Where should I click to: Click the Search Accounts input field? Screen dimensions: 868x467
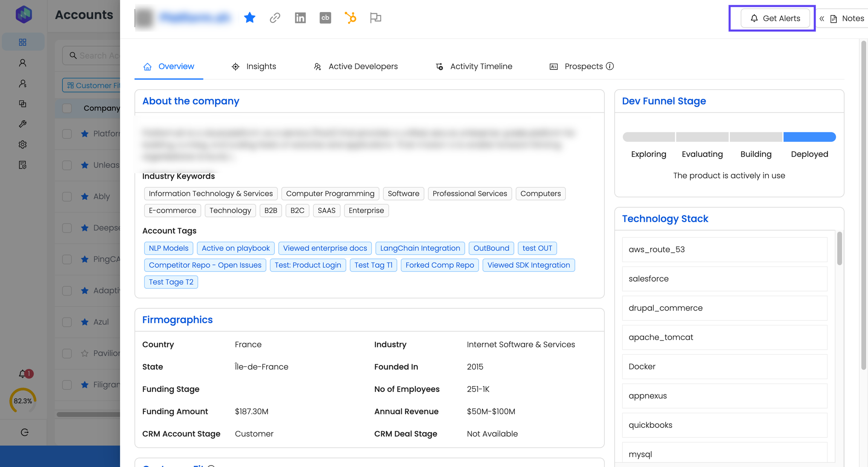tap(99, 55)
